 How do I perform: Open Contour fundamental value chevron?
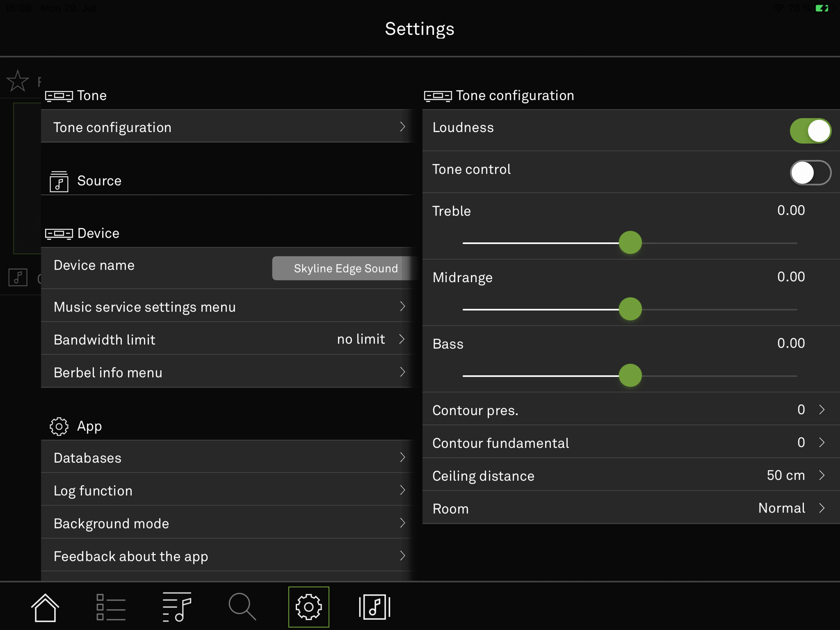pos(822,442)
